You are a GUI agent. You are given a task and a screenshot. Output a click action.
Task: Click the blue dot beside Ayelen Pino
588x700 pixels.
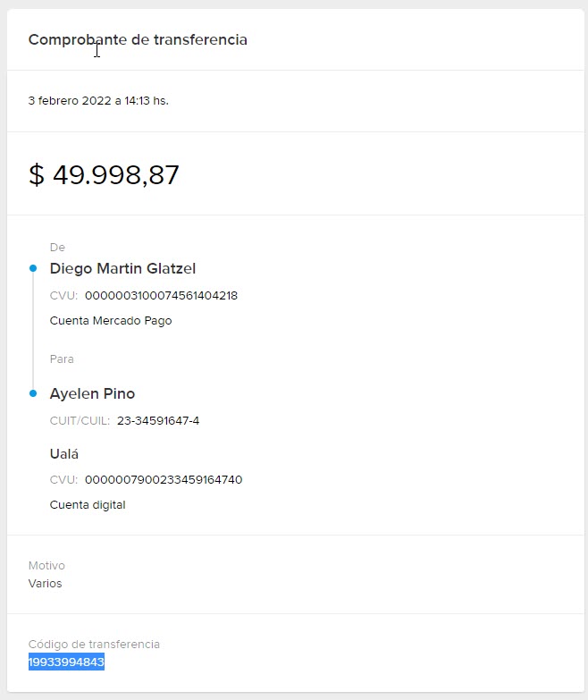click(x=33, y=393)
